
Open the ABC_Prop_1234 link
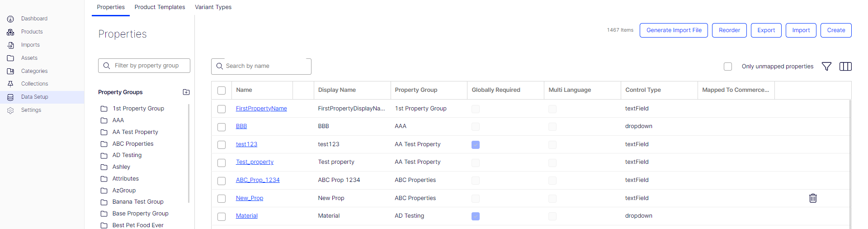pyautogui.click(x=258, y=180)
